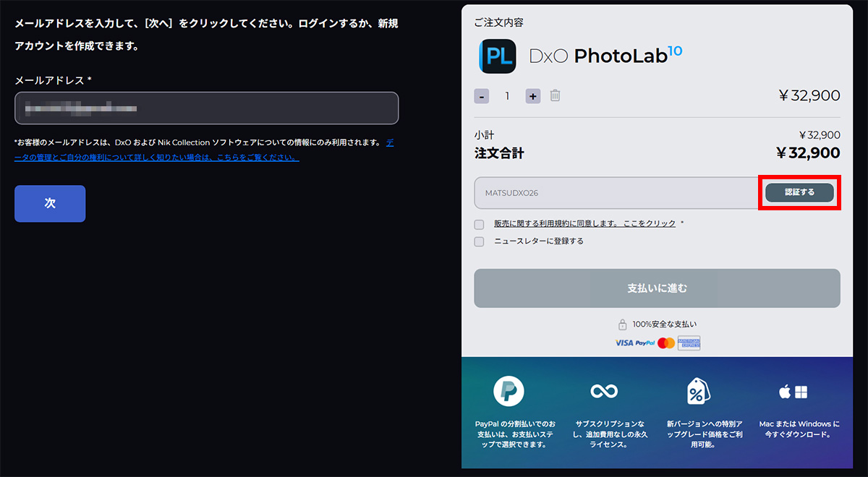Viewport: 868px width, 477px height.
Task: Click the percent discount tag icon
Action: (697, 392)
